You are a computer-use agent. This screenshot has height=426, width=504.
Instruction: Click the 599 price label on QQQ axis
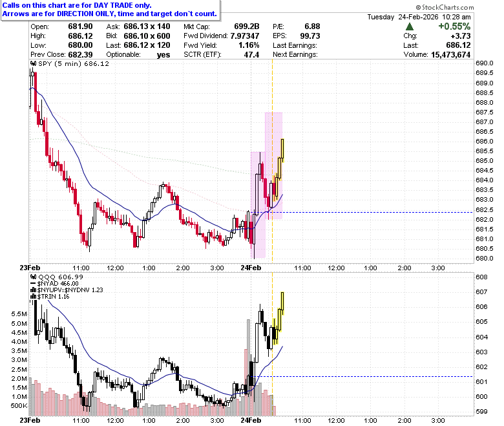pos(481,411)
